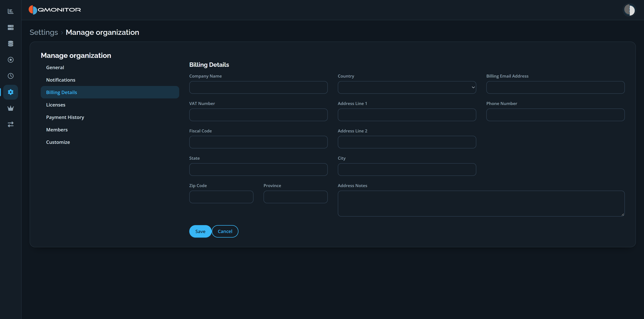Viewport: 644px width, 319px height.
Task: Focus the Fiscal Code field
Action: [258, 142]
